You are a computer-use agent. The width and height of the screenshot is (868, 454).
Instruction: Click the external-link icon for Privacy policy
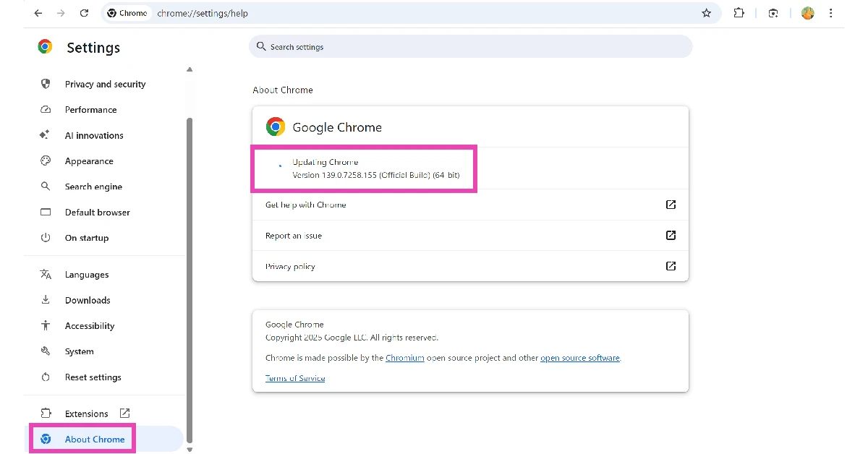click(x=671, y=266)
